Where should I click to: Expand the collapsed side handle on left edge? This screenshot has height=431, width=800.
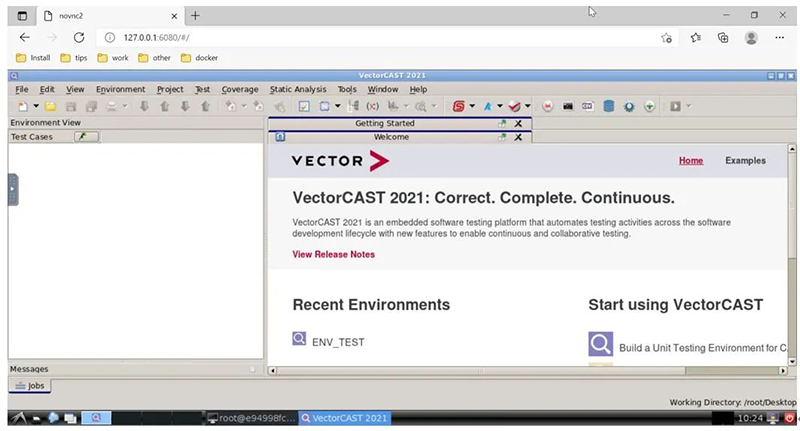click(13, 190)
